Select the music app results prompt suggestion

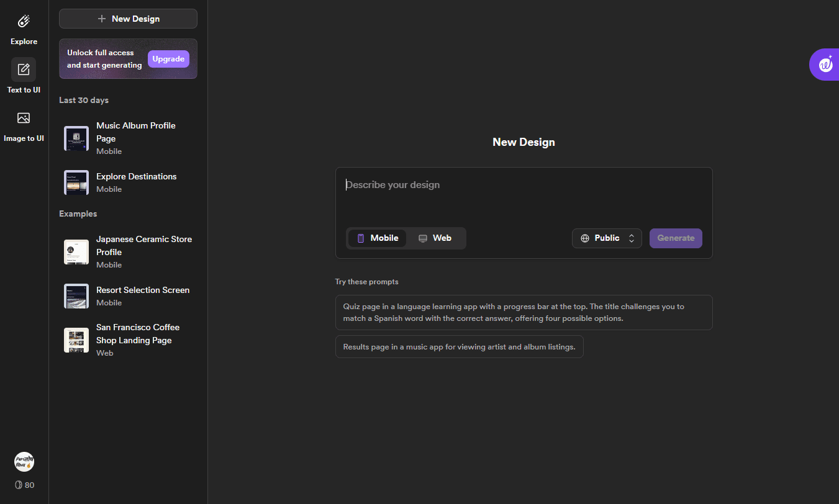pyautogui.click(x=460, y=346)
